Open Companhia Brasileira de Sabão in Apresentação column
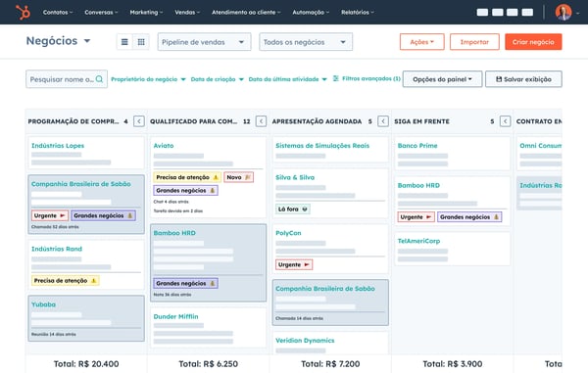This screenshot has height=373, width=588. pos(325,289)
